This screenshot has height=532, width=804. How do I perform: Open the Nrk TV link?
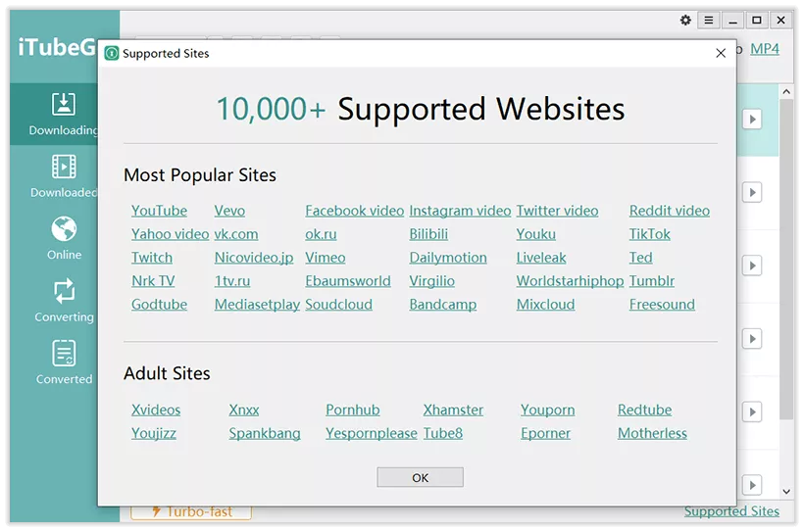[x=153, y=281]
